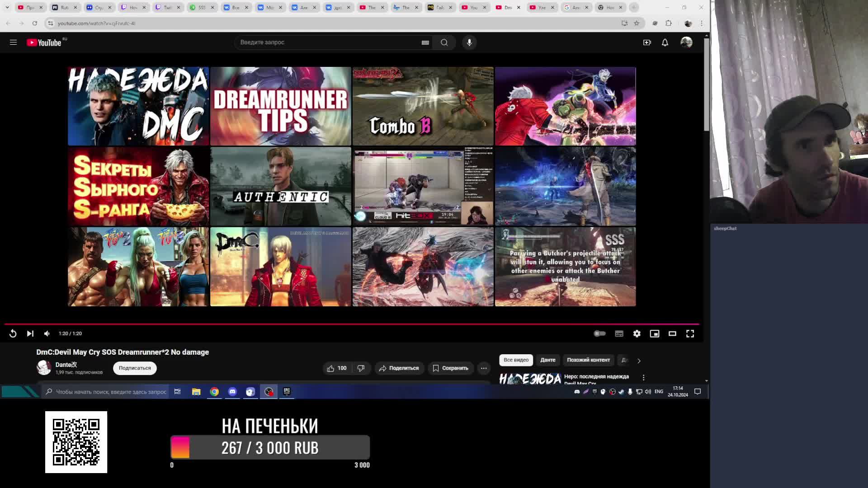
Task: Click the Подписаться subscribe button
Action: click(135, 368)
